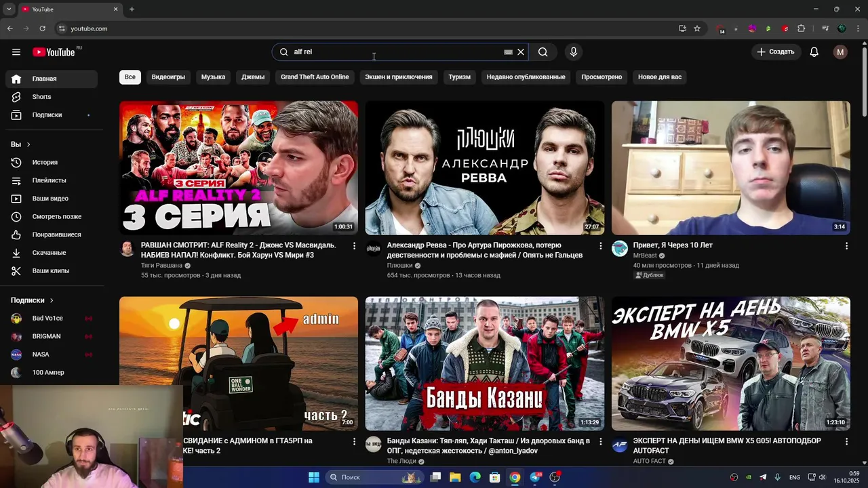Screen dimensions: 868x488
Task: Open more options for ЭКСПЕРТ НА ДЕНЬ video
Action: [x=846, y=441]
